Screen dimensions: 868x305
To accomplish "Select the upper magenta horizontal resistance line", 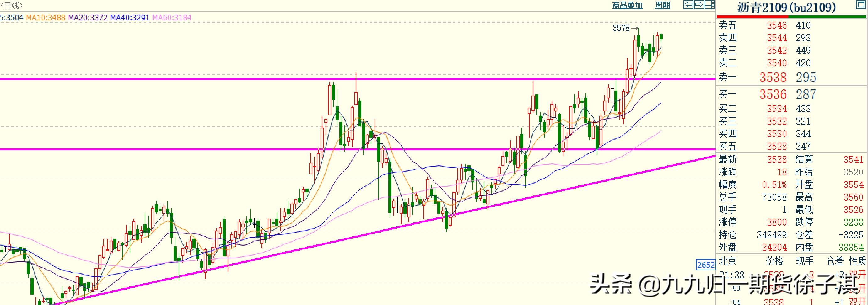I will pos(358,79).
